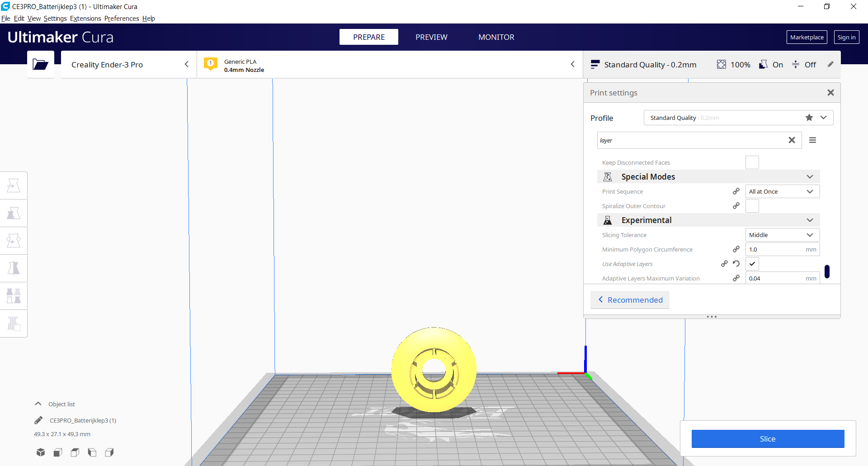Collapse the Special Modes section
868x466 pixels.
708,176
